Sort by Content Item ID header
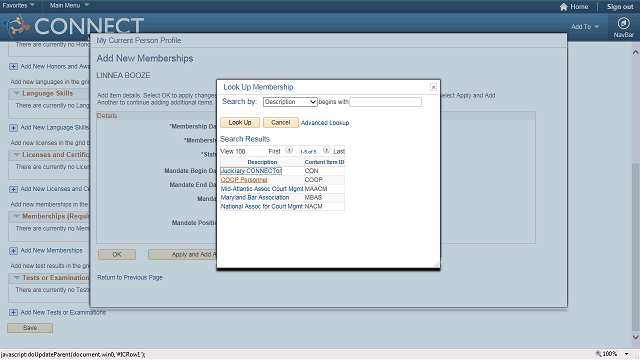Screen dimensions: 640x360 [324, 162]
